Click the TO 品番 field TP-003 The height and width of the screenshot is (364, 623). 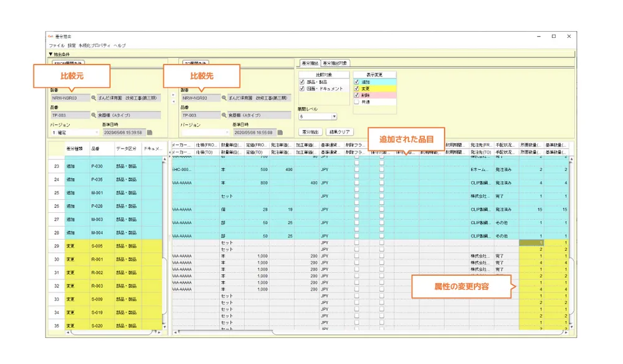[200, 115]
